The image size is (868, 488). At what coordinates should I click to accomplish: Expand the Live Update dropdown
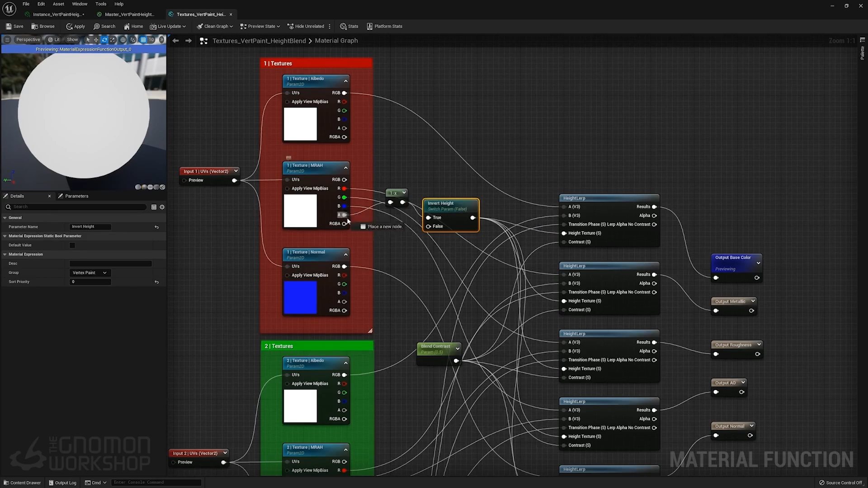click(184, 26)
